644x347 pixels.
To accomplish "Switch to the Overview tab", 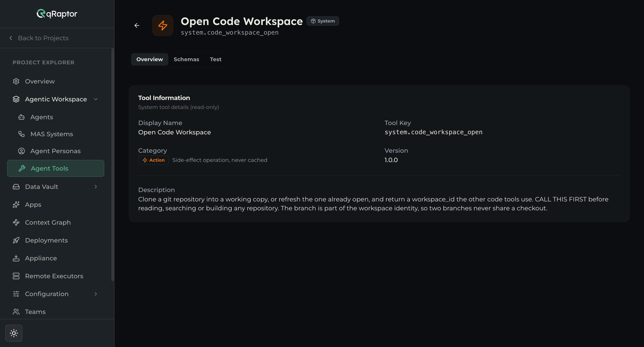I will [150, 59].
